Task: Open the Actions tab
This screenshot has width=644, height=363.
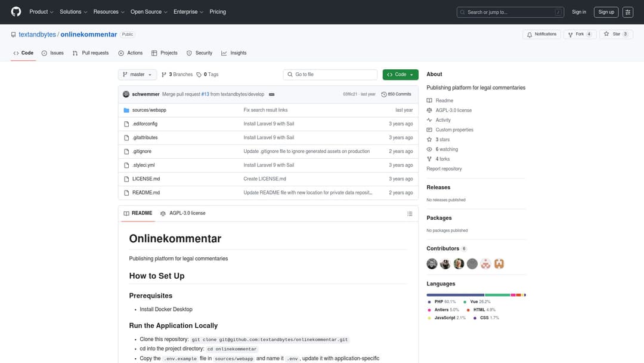Action: click(x=131, y=53)
